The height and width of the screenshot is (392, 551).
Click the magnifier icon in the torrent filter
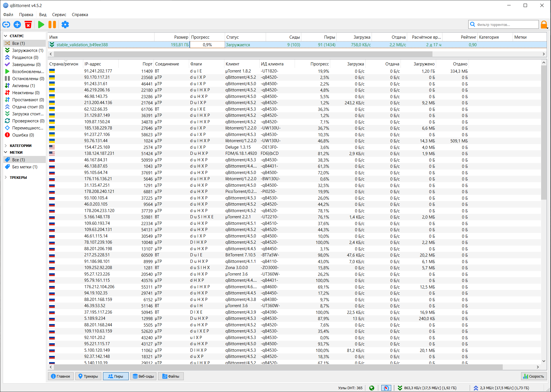[x=473, y=24]
